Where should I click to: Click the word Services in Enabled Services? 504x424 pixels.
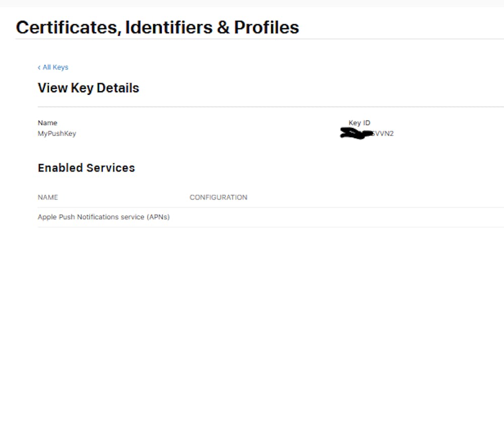click(x=111, y=168)
